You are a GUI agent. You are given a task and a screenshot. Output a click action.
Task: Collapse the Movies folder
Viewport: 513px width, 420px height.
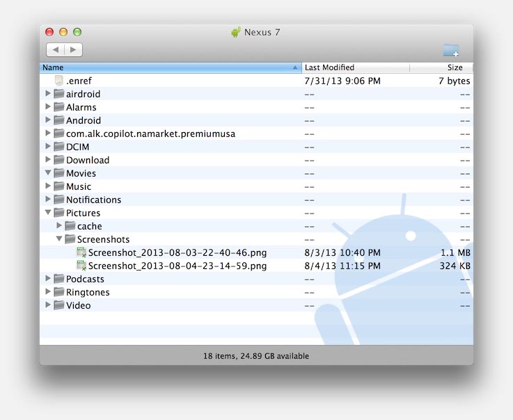pyautogui.click(x=48, y=173)
